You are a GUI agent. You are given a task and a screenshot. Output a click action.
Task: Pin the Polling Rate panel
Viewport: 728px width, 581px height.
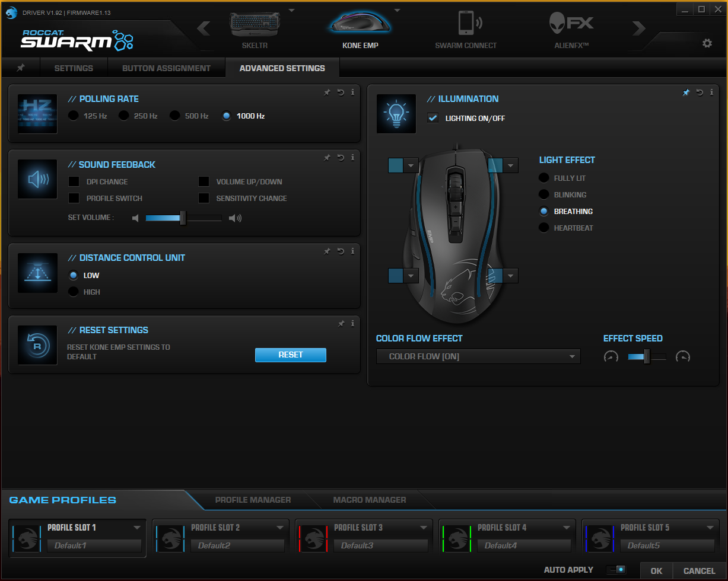coord(327,92)
